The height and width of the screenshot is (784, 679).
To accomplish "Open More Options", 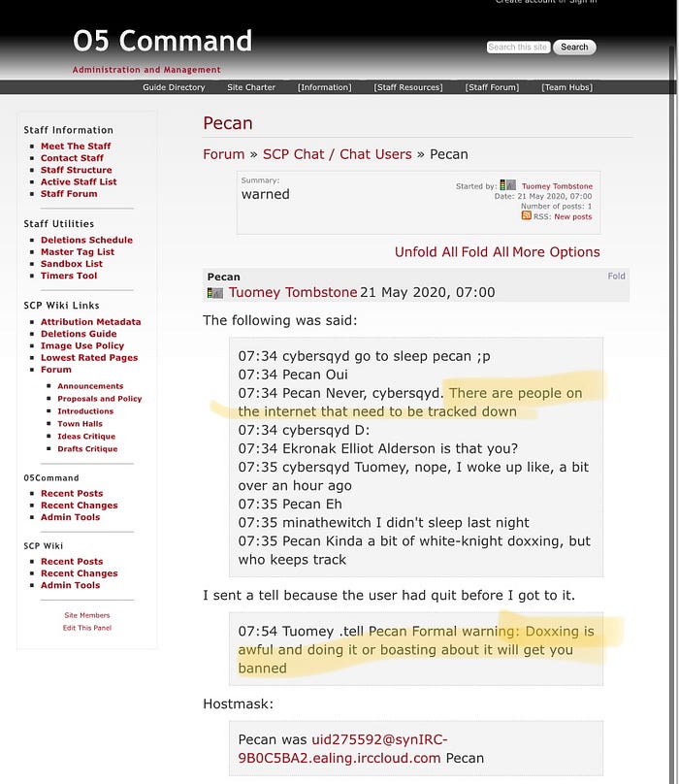I will coord(556,252).
